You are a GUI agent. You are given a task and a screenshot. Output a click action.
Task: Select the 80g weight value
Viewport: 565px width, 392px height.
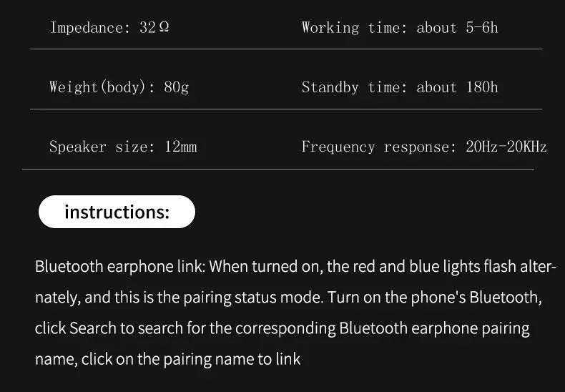pos(176,87)
